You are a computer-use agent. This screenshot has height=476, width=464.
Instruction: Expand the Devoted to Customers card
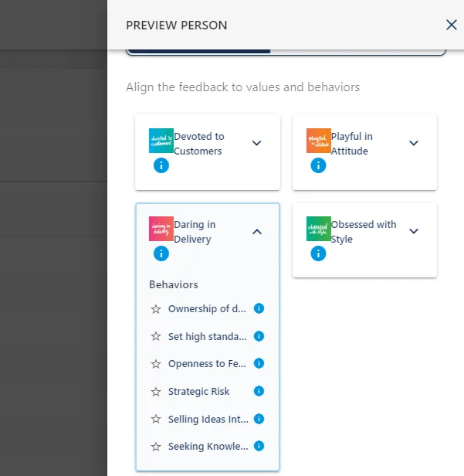pyautogui.click(x=256, y=143)
